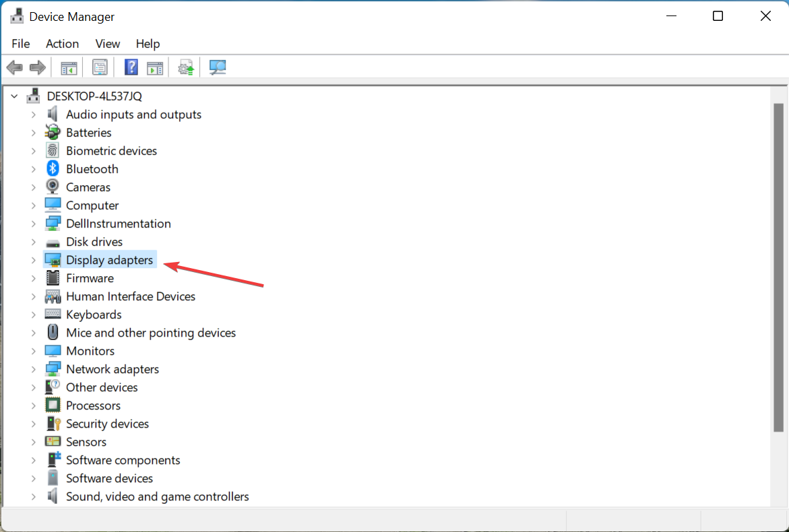Click the Cameras webcam icon
789x532 pixels.
click(x=53, y=187)
